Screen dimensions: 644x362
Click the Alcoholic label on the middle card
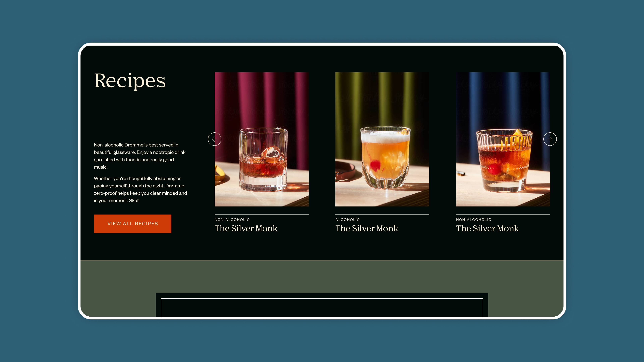347,220
